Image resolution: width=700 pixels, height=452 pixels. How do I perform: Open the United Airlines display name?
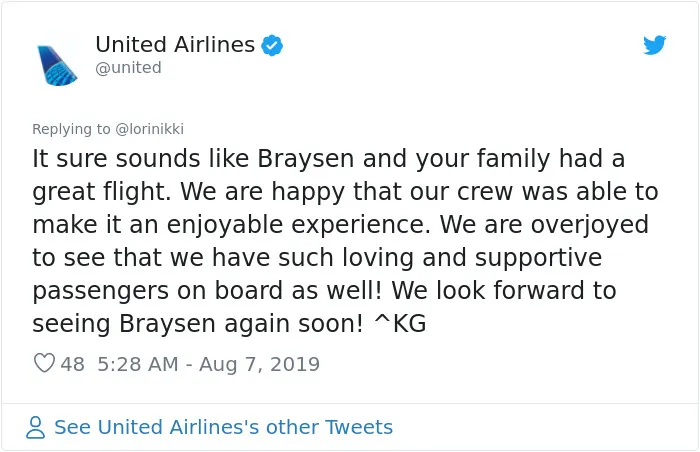175,45
